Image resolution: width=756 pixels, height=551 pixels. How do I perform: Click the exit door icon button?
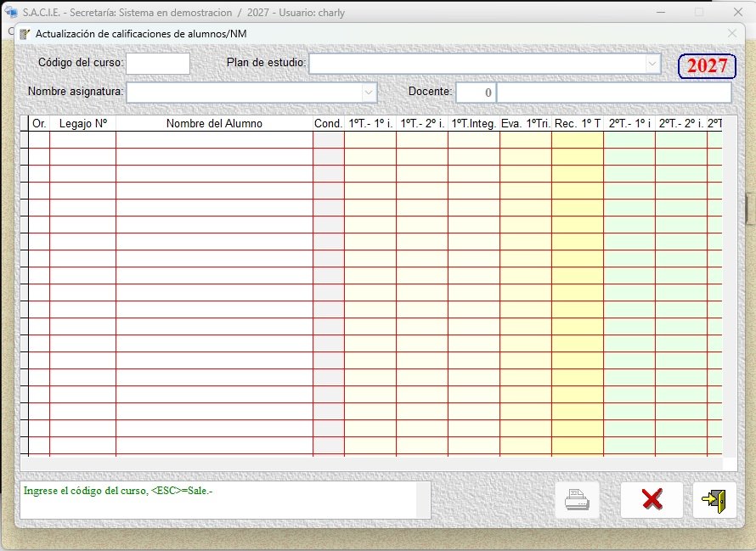point(714,500)
